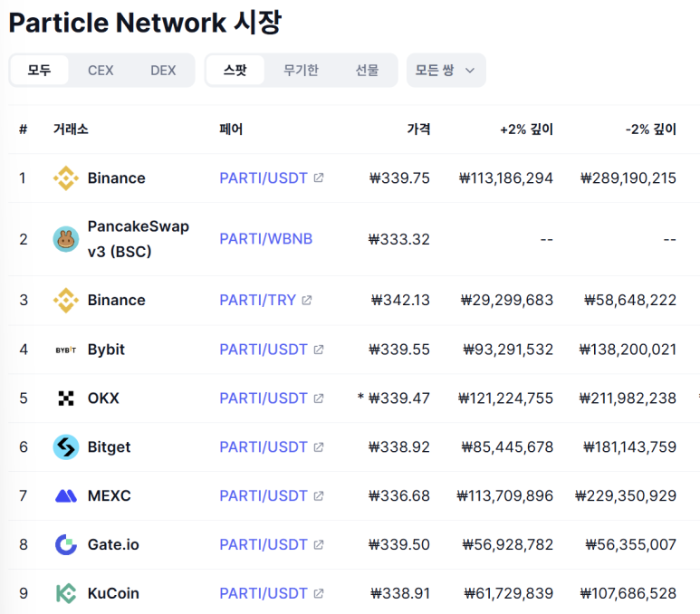
Task: Click the depth value ₩61,729,839
Action: 509,593
